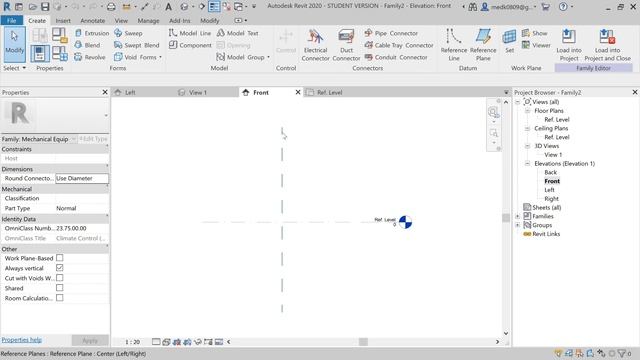Toggle Room Calculation Point checkbox
The width and height of the screenshot is (640, 360).
[60, 298]
